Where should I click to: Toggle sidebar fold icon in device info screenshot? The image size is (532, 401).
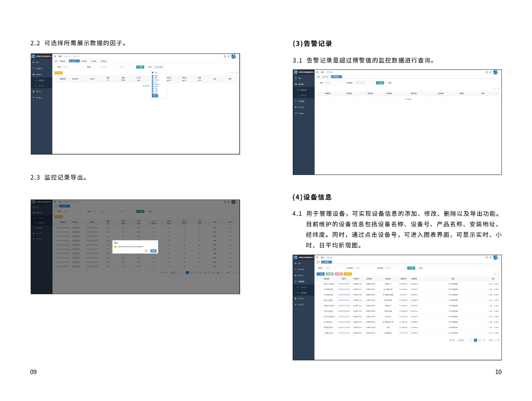pos(317,257)
